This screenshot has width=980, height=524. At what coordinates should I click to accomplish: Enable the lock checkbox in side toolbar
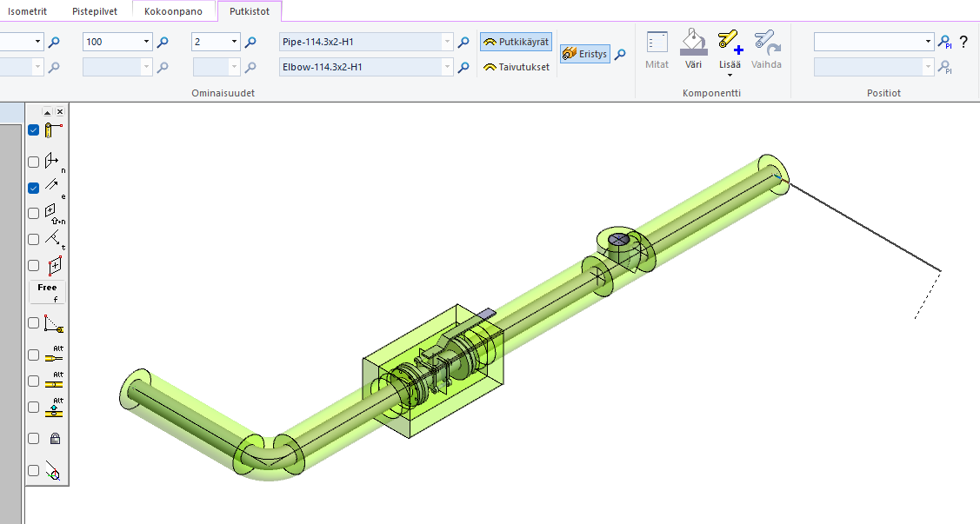click(33, 439)
